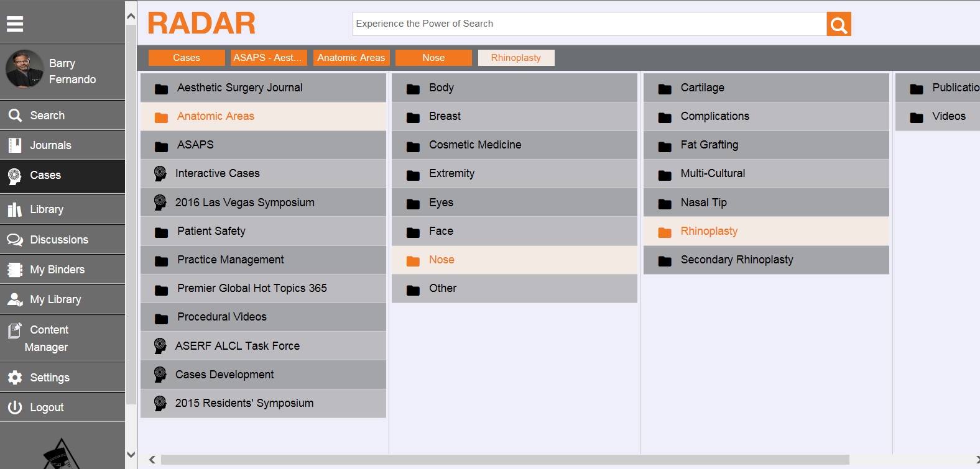This screenshot has height=469, width=980.
Task: Click the Library books icon
Action: tap(15, 210)
